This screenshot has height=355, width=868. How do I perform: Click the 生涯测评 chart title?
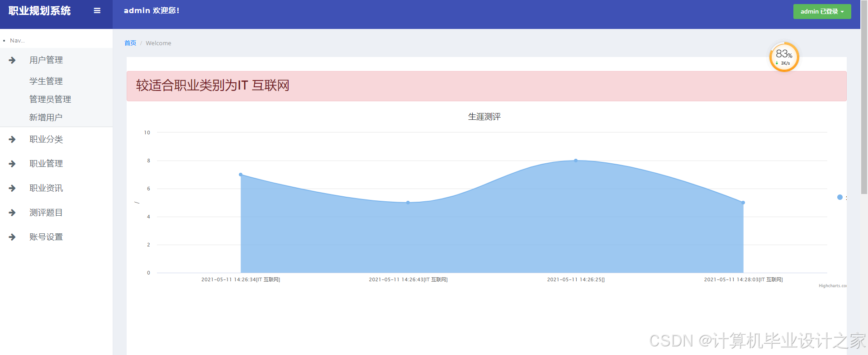click(484, 117)
